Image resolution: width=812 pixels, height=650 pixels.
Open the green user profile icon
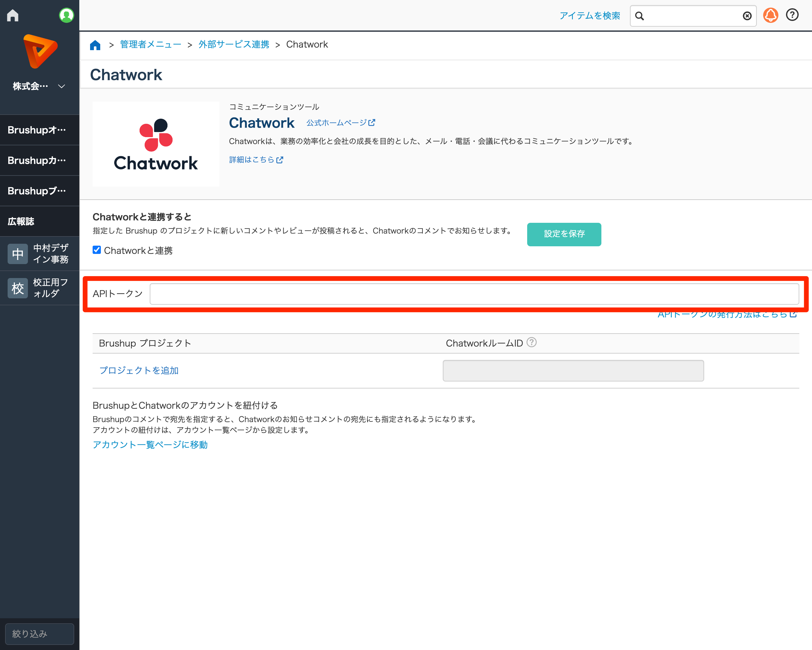click(66, 16)
